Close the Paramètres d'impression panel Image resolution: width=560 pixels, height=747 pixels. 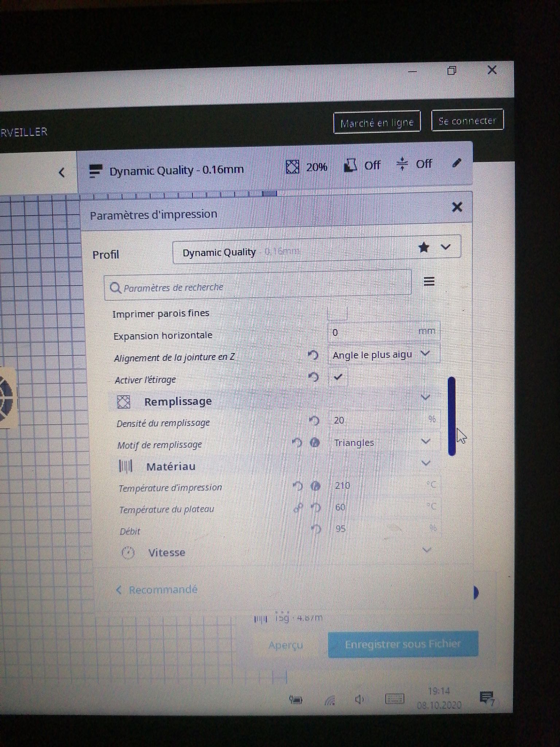pos(457,207)
